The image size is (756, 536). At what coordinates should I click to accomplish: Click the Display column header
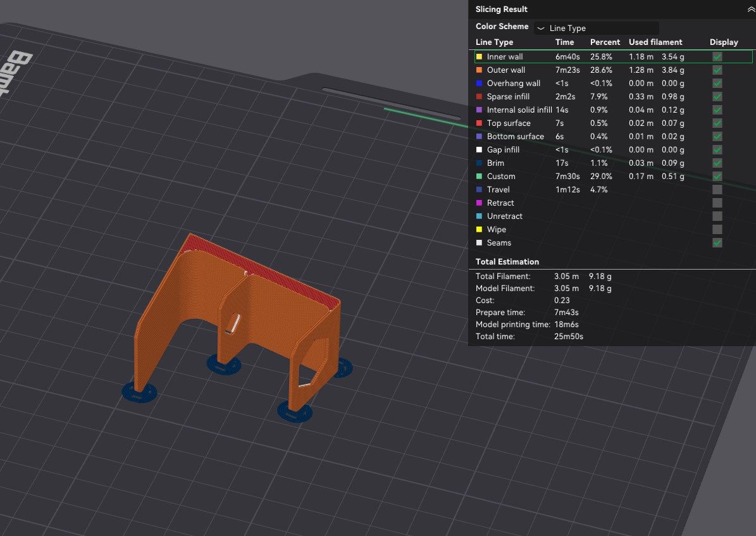[724, 42]
